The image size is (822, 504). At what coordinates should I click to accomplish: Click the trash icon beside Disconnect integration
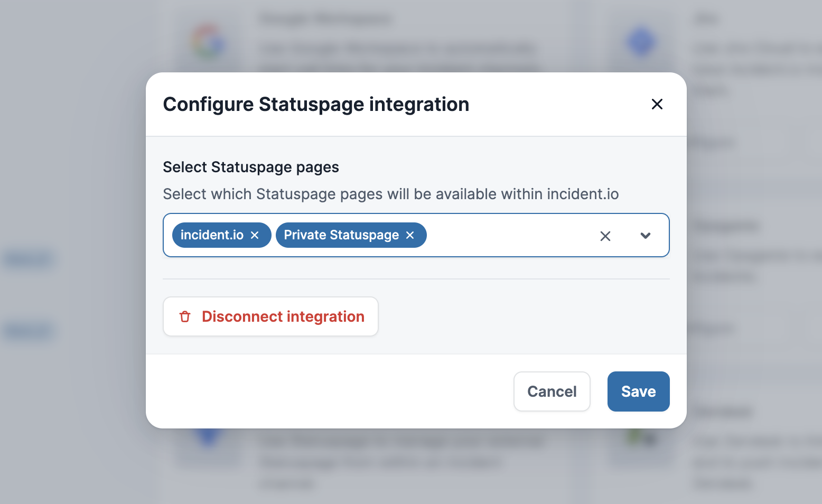[185, 316]
